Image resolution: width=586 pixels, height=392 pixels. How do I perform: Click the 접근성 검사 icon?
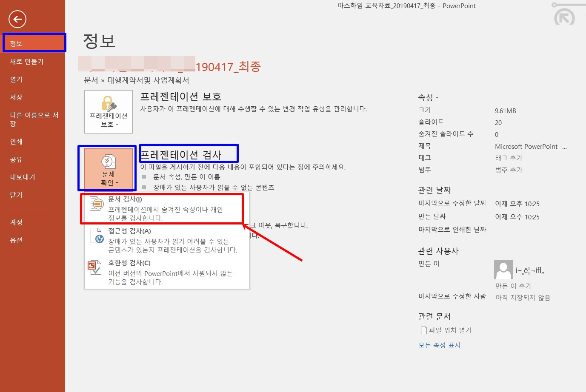click(97, 236)
